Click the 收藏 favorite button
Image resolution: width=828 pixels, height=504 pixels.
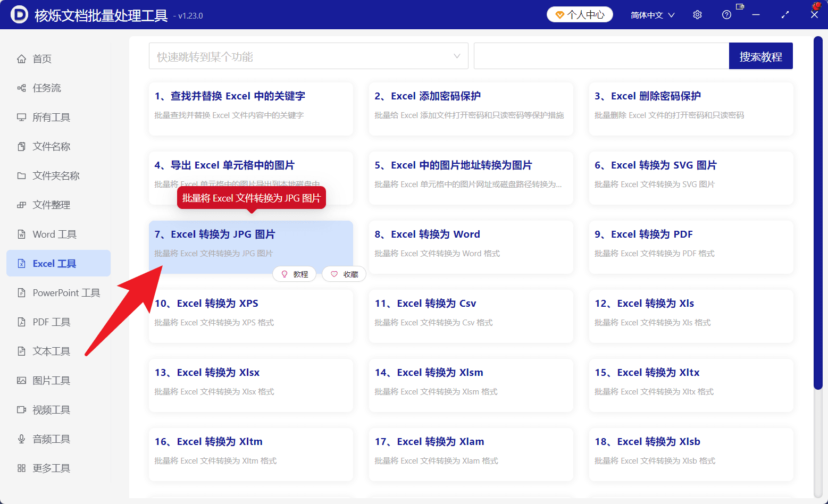pyautogui.click(x=344, y=274)
